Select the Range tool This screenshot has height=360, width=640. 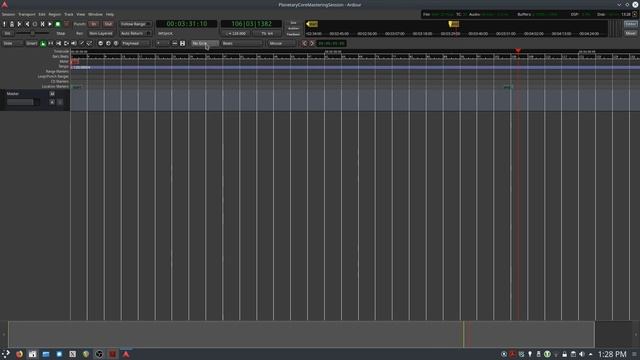51,43
